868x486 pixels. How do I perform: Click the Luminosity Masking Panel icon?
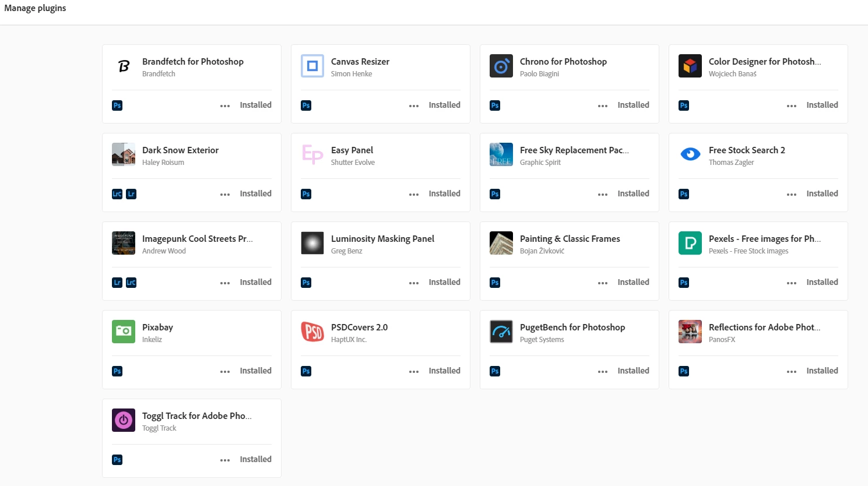point(312,244)
